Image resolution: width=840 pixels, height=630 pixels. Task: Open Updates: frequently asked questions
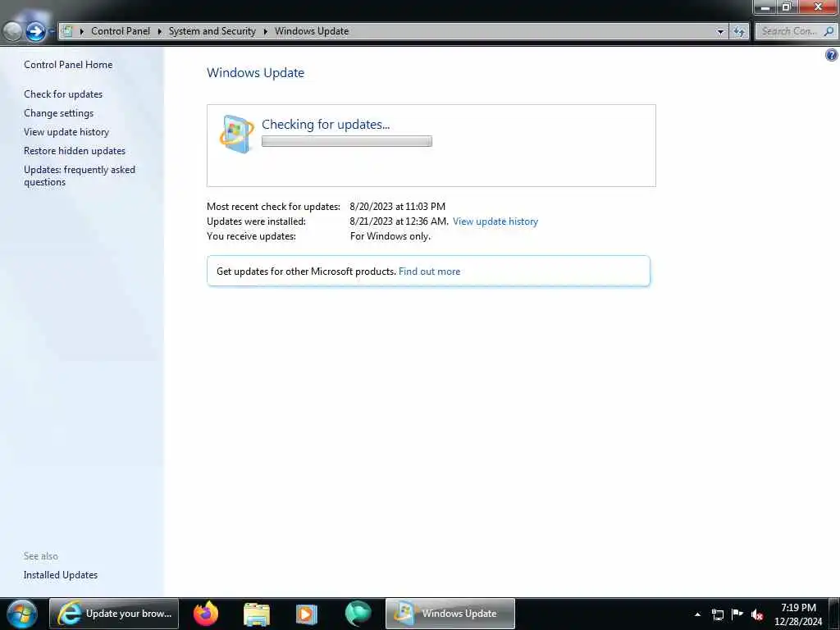tap(80, 176)
